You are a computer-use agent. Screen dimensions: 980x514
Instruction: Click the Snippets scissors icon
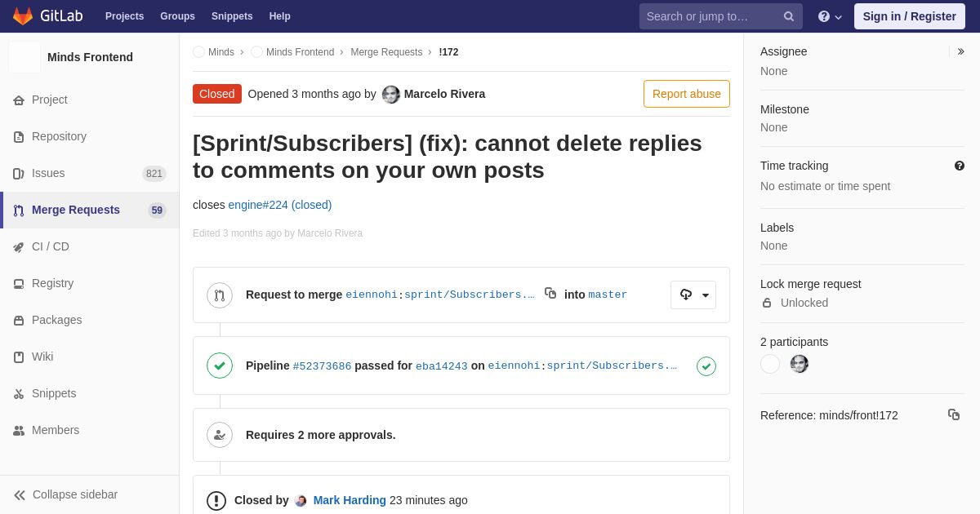pyautogui.click(x=19, y=394)
